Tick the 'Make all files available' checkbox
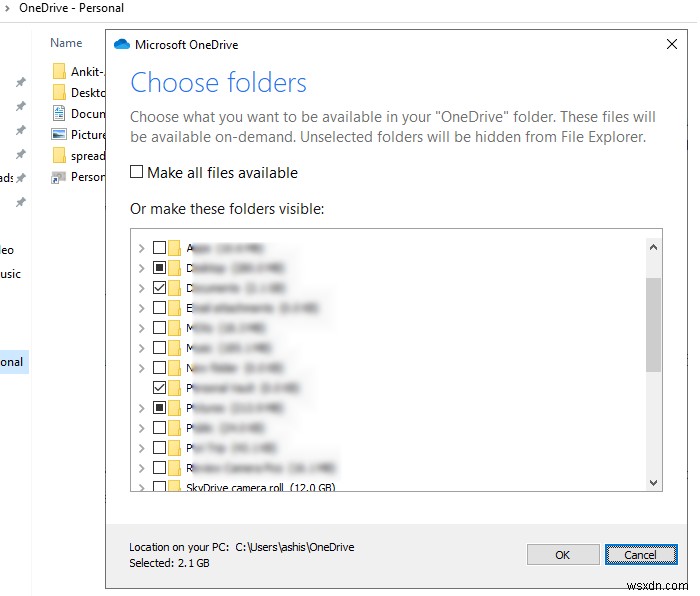 coord(136,172)
